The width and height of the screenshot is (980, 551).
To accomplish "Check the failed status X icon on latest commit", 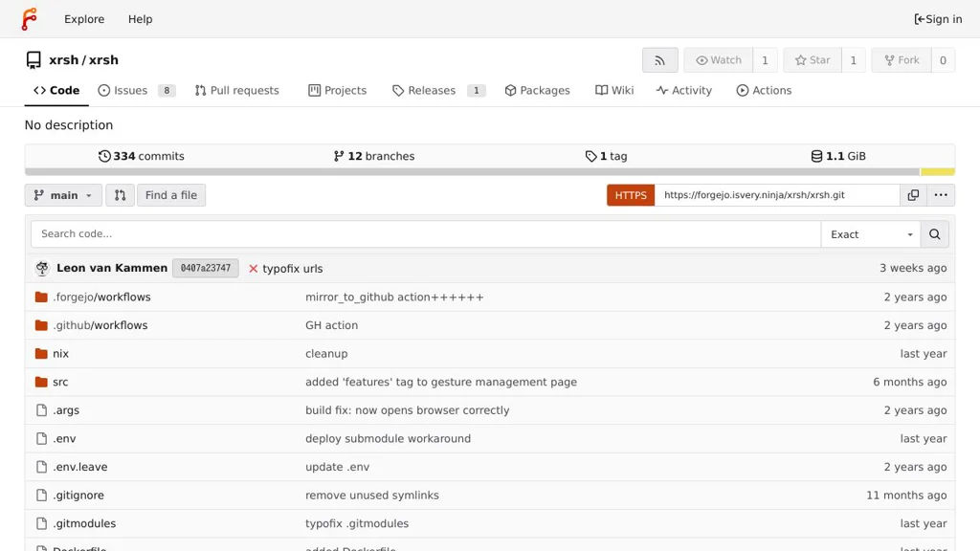I will coord(253,269).
